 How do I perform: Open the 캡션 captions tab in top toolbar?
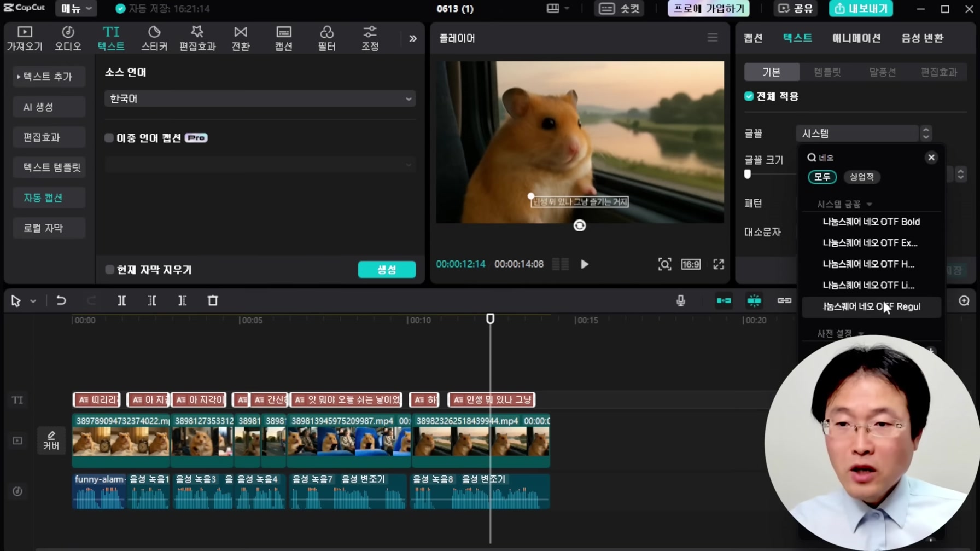[x=283, y=38]
